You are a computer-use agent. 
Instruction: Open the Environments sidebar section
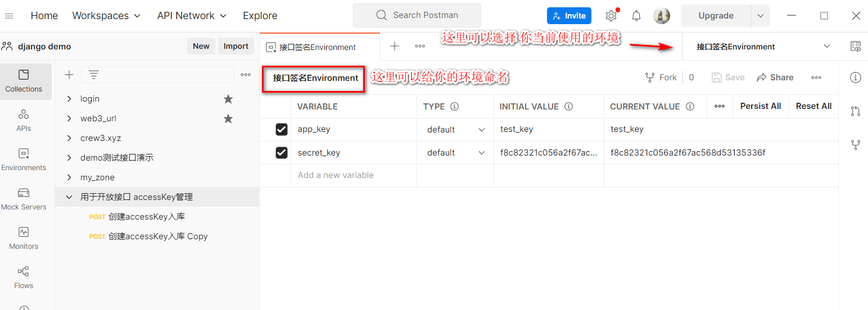point(24,160)
